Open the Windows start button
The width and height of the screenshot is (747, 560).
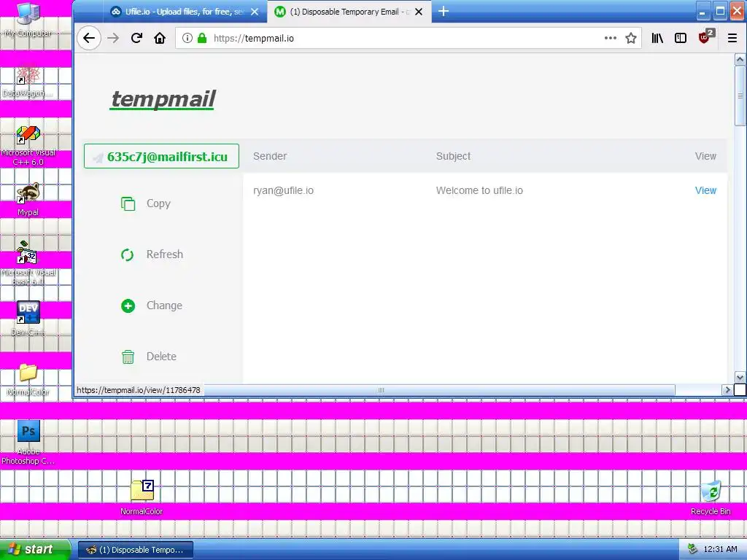35,550
